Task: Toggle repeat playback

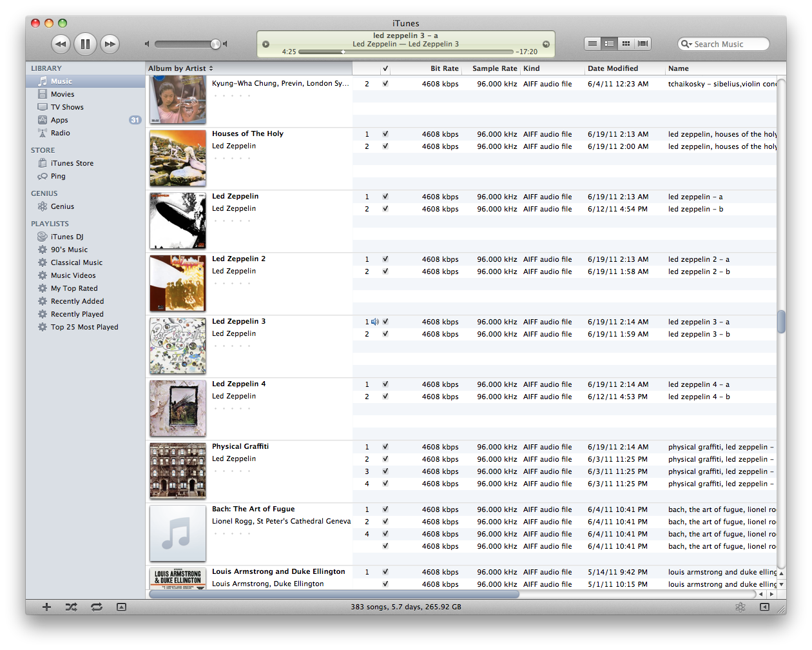Action: 97,607
